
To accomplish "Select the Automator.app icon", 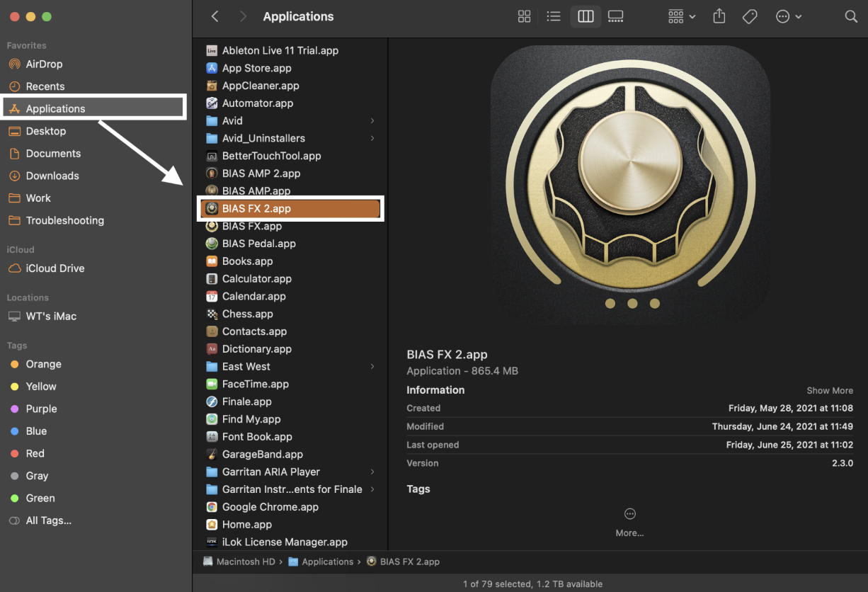I will [x=211, y=103].
